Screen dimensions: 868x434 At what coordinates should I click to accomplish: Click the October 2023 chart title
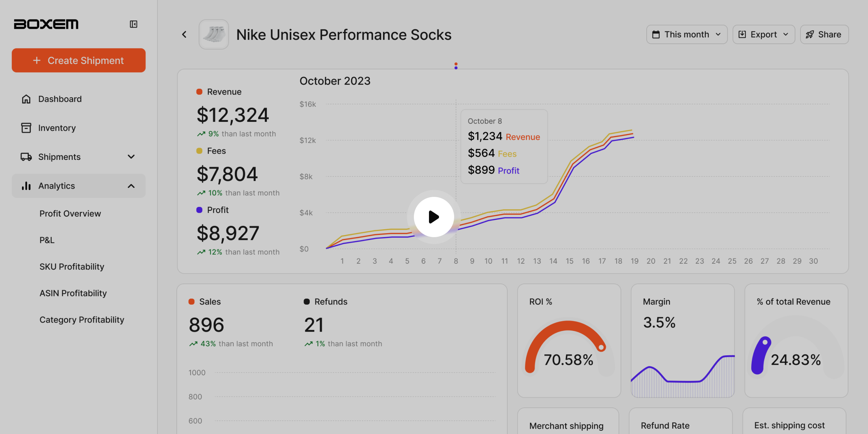point(335,81)
